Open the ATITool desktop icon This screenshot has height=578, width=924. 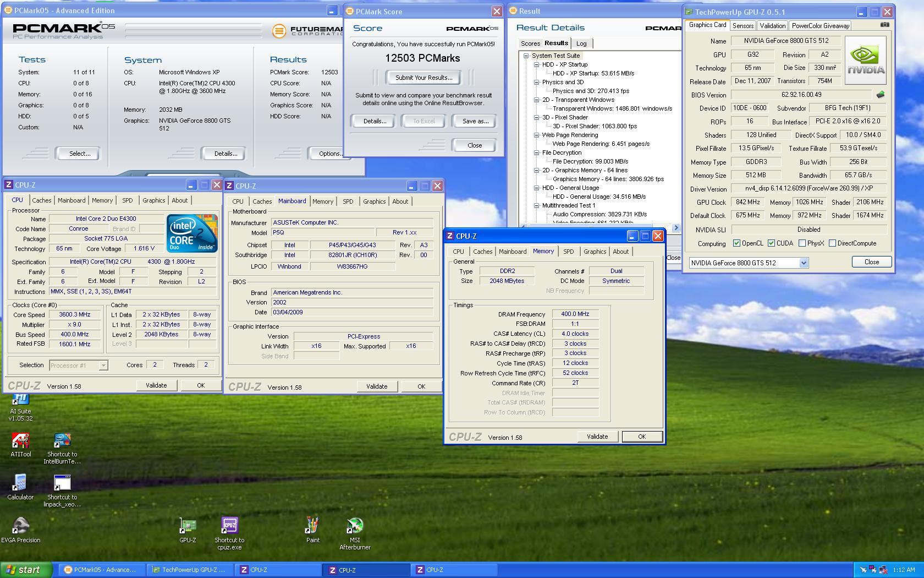click(20, 445)
